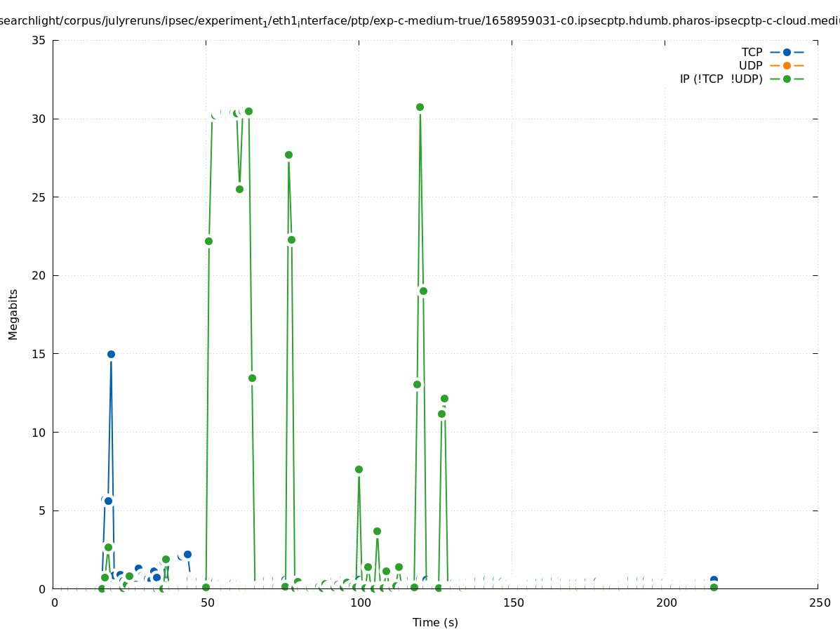
Task: Click the Megabits y-axis label
Action: point(13,314)
